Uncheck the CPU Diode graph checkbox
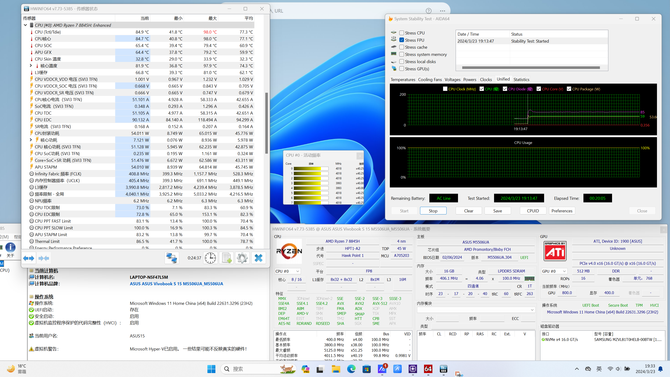The width and height of the screenshot is (670, 377). coord(505,89)
